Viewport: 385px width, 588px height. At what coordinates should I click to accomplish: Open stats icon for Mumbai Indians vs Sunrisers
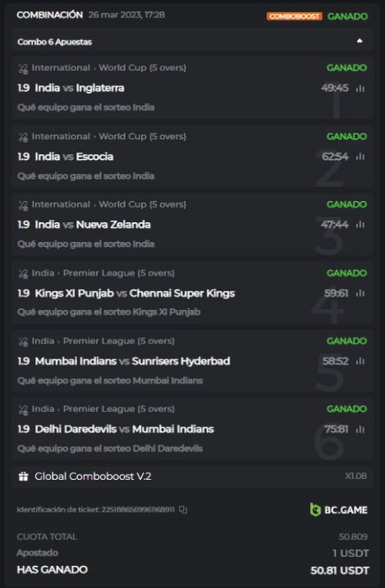(360, 362)
